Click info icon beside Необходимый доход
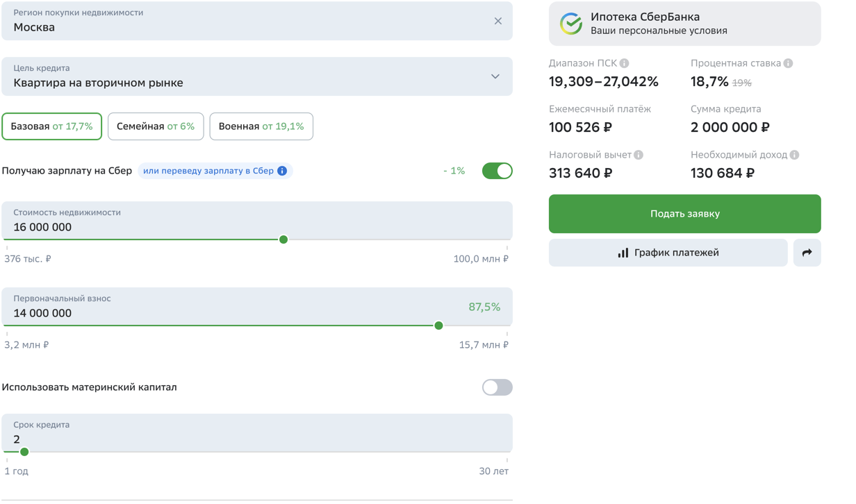The height and width of the screenshot is (504, 856). 794,155
